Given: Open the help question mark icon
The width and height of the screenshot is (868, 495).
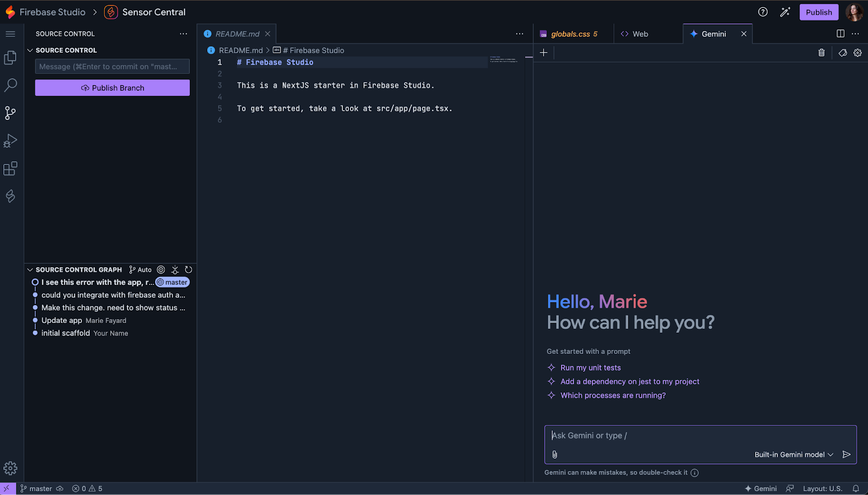Looking at the screenshot, I should click(x=763, y=12).
